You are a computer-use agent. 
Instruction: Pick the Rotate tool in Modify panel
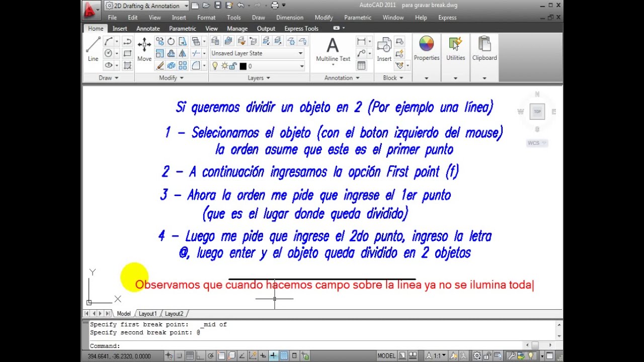click(x=171, y=41)
